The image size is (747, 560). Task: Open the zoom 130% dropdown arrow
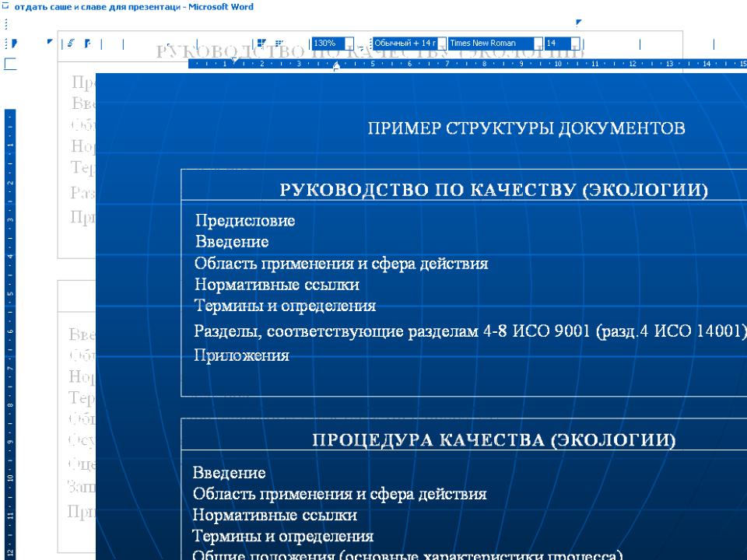(349, 44)
